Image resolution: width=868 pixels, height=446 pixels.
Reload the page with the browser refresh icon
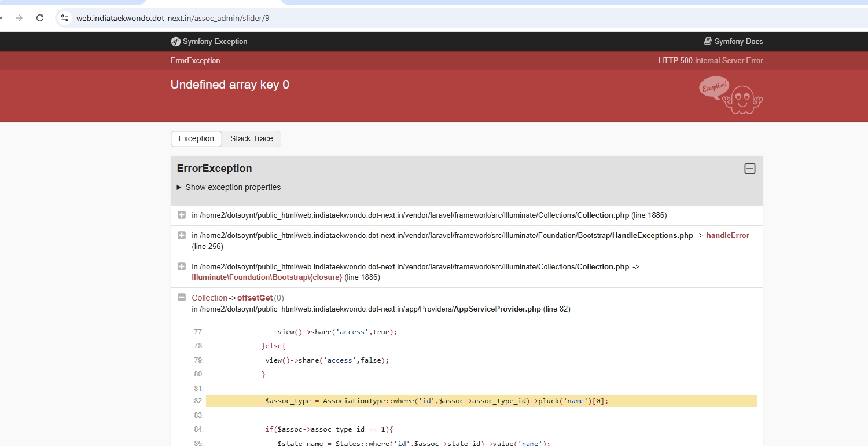[x=40, y=18]
